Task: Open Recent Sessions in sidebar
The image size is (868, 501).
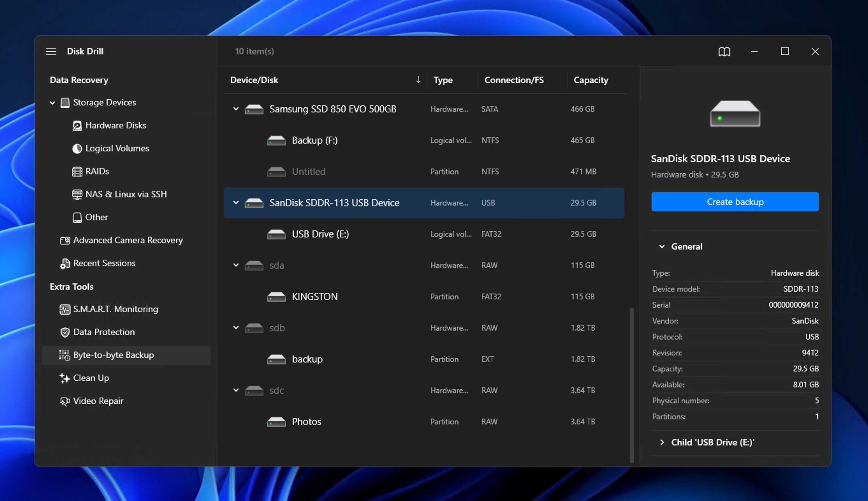Action: (105, 263)
